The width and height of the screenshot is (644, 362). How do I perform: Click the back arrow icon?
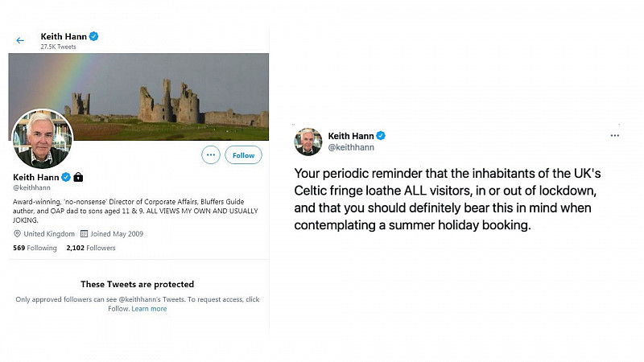(x=20, y=40)
